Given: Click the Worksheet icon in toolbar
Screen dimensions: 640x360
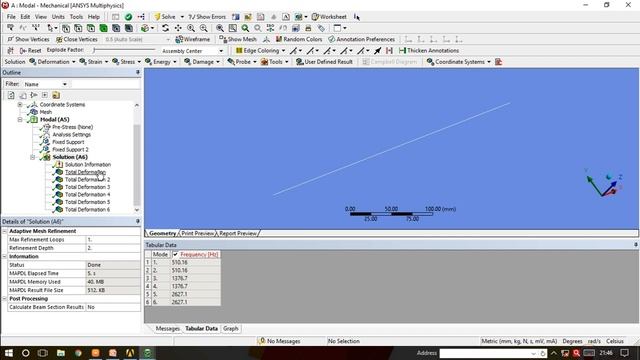Looking at the screenshot, I should pos(315,17).
